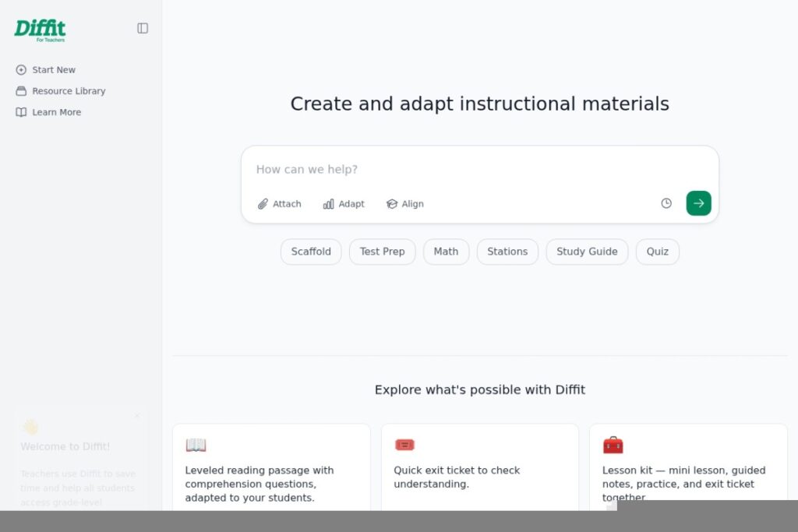Viewport: 798px width, 532px height.
Task: Collapse the sidebar with the panel icon
Action: tap(143, 28)
